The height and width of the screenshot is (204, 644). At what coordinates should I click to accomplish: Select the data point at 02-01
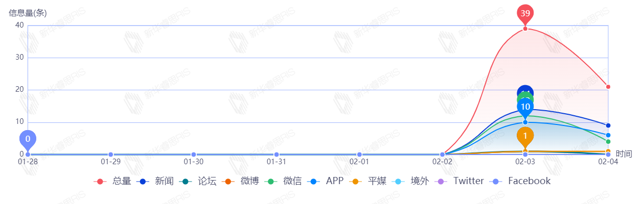pos(359,155)
